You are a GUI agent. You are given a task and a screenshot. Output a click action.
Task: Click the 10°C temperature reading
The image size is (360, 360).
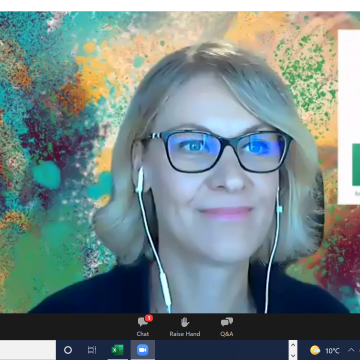click(x=332, y=351)
